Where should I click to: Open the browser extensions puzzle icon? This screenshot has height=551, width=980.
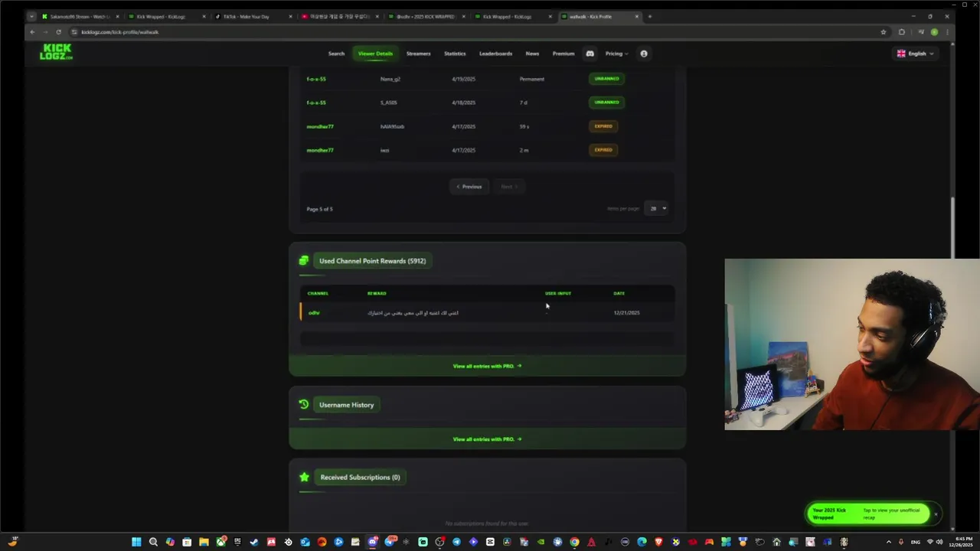901,32
